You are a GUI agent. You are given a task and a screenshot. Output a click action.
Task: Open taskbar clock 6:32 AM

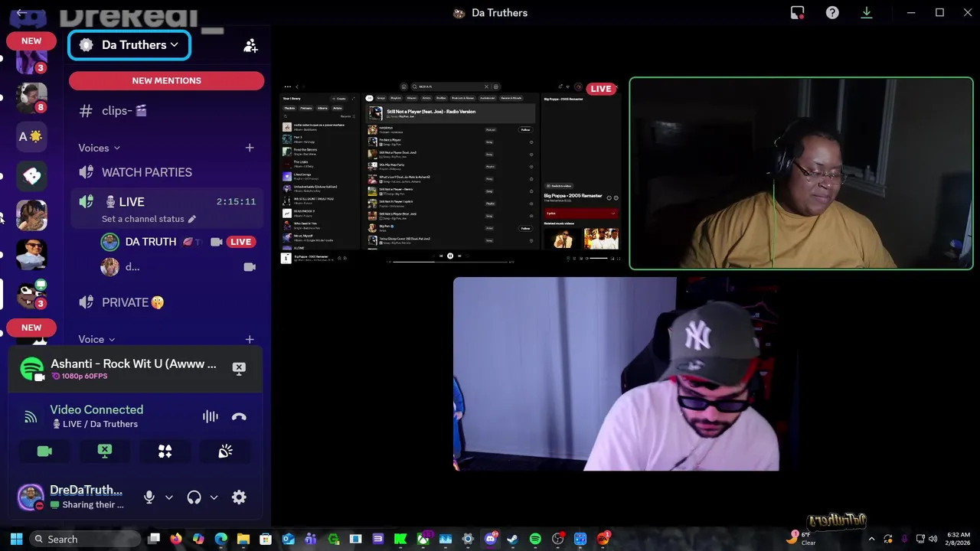click(958, 539)
